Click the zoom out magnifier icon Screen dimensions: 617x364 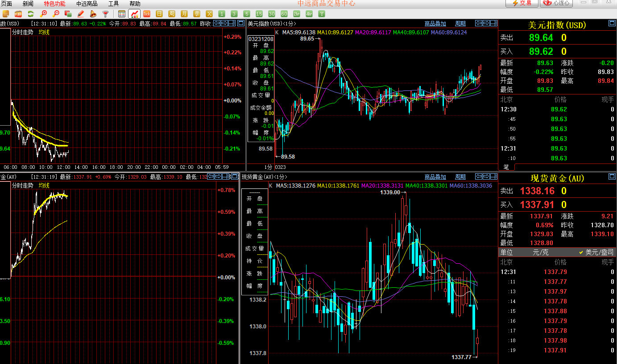[56, 14]
